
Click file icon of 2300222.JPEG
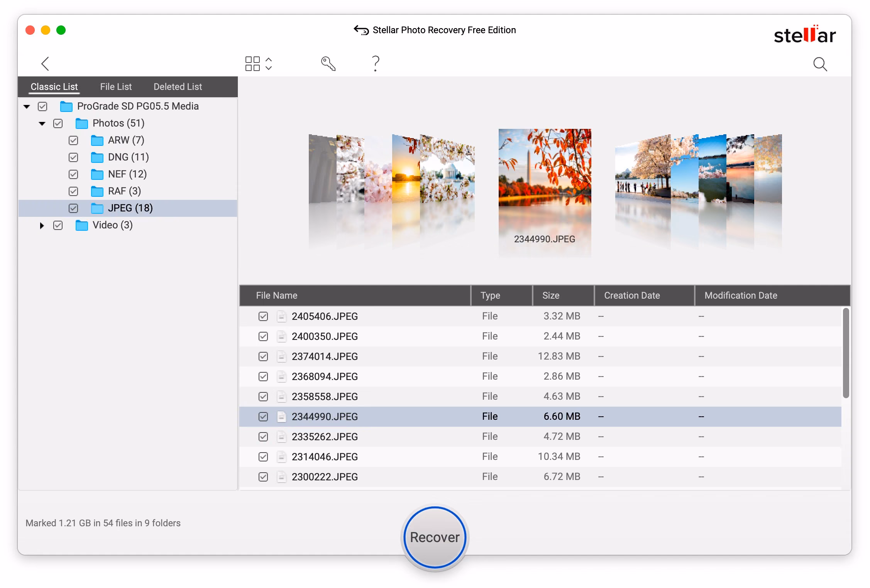pos(282,477)
